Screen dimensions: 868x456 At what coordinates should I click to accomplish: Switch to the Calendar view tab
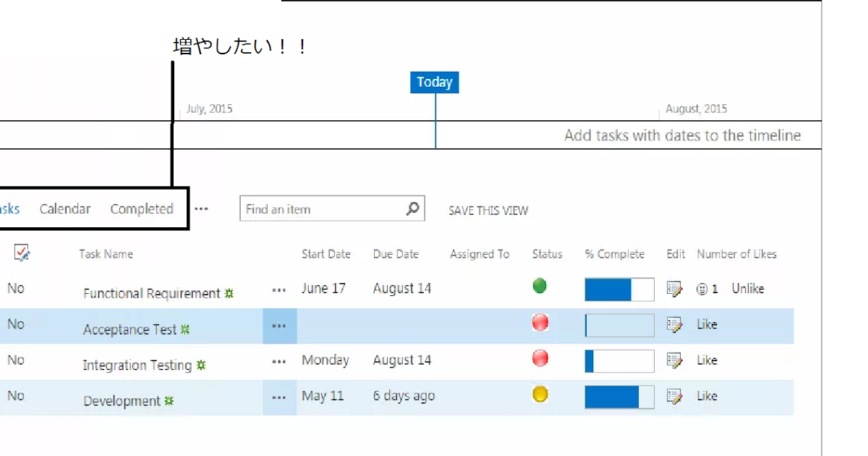(64, 208)
